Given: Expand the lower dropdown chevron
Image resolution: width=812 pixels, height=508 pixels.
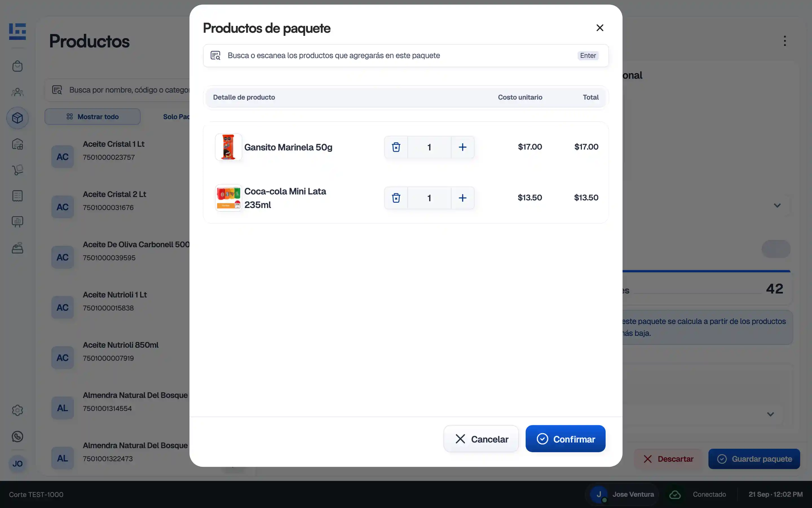Looking at the screenshot, I should [770, 414].
